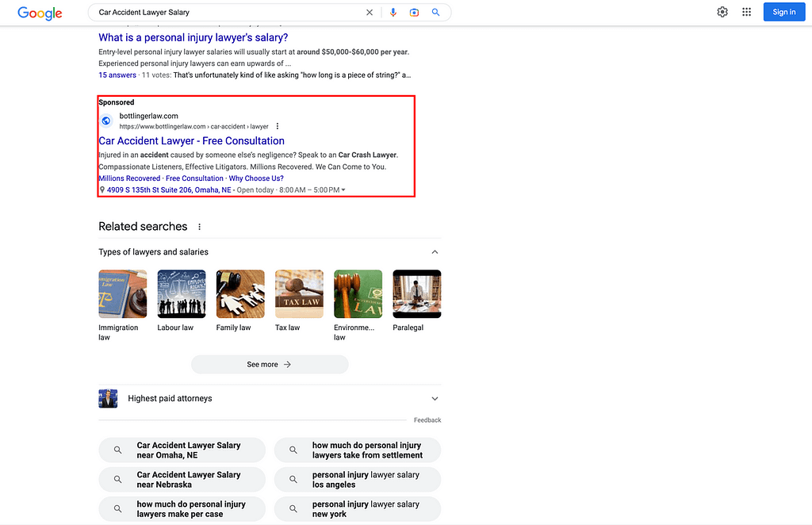Select the Immigration law thumbnail
812x525 pixels.
point(123,293)
